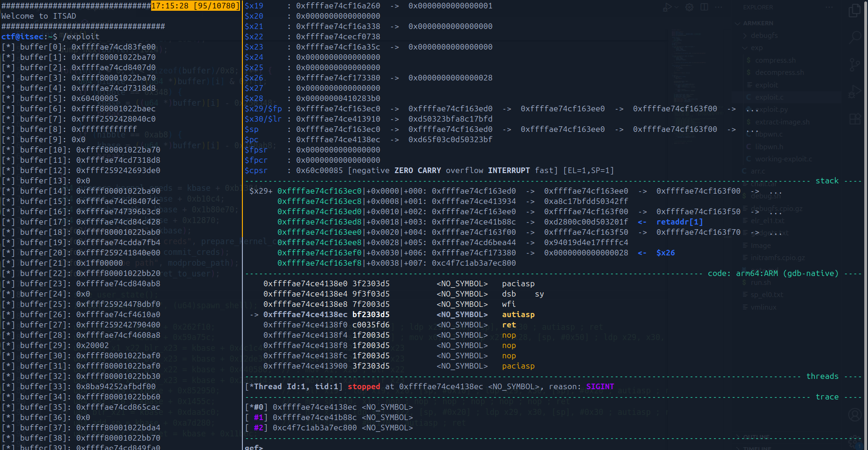The height and width of the screenshot is (450, 868).
Task: Click the split editor icon
Action: point(704,7)
